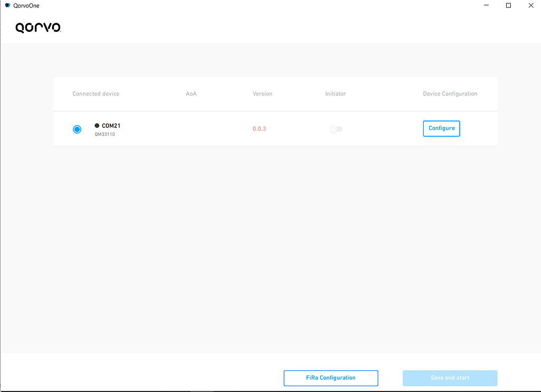Select the COM21 device radio button
The height and width of the screenshot is (392, 541).
(x=77, y=129)
